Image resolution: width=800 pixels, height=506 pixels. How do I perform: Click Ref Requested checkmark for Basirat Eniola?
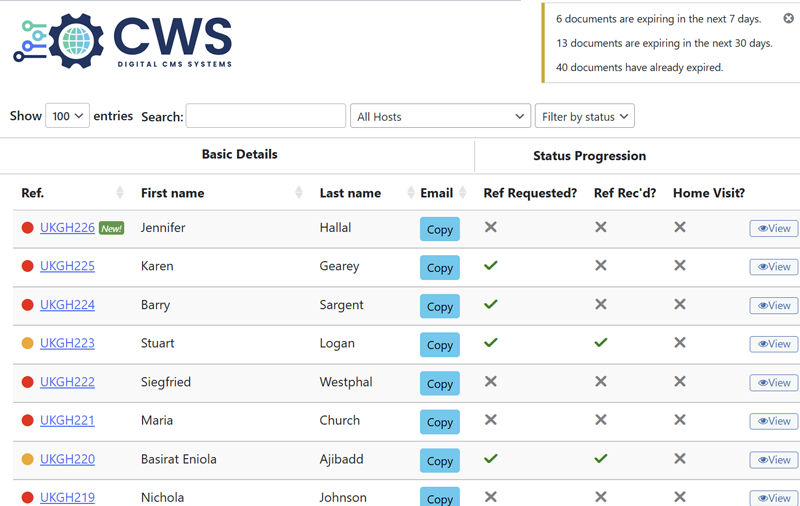(491, 458)
